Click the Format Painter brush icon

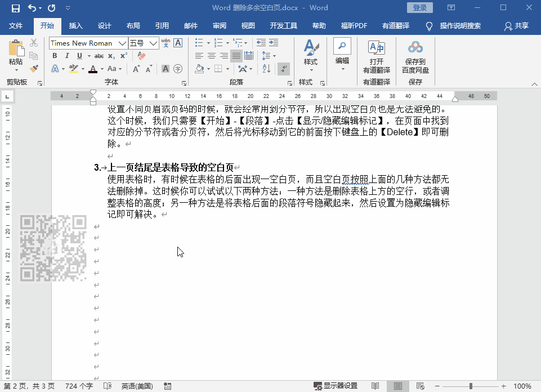pos(33,68)
